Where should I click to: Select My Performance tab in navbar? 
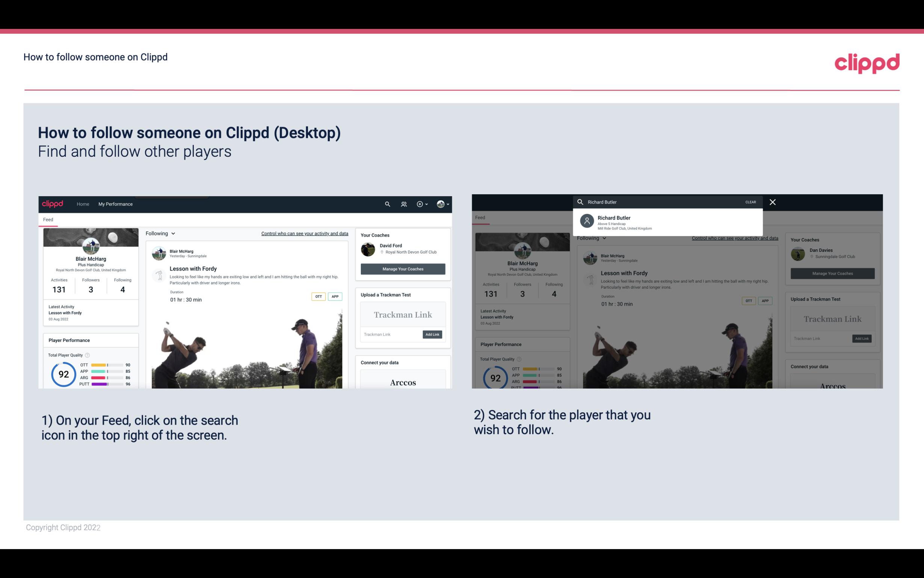[x=115, y=204]
